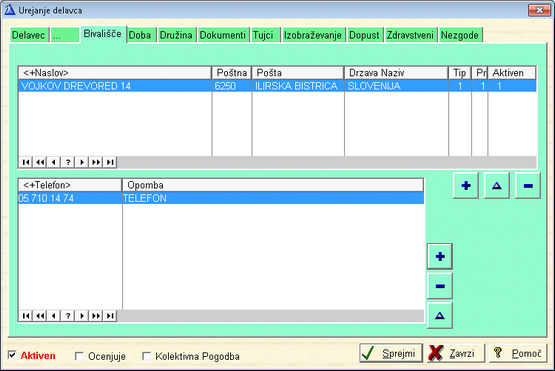The image size is (555, 371).
Task: Click the Poštna column header
Action: pyautogui.click(x=231, y=73)
